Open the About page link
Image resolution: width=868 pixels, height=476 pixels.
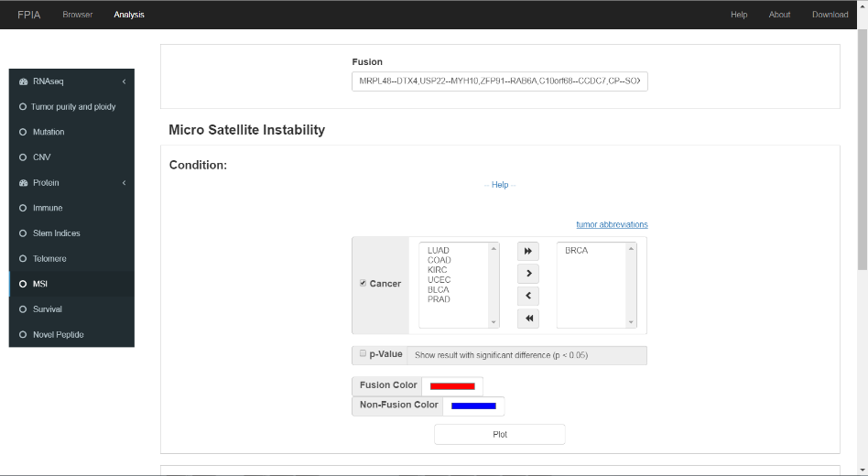click(x=779, y=15)
